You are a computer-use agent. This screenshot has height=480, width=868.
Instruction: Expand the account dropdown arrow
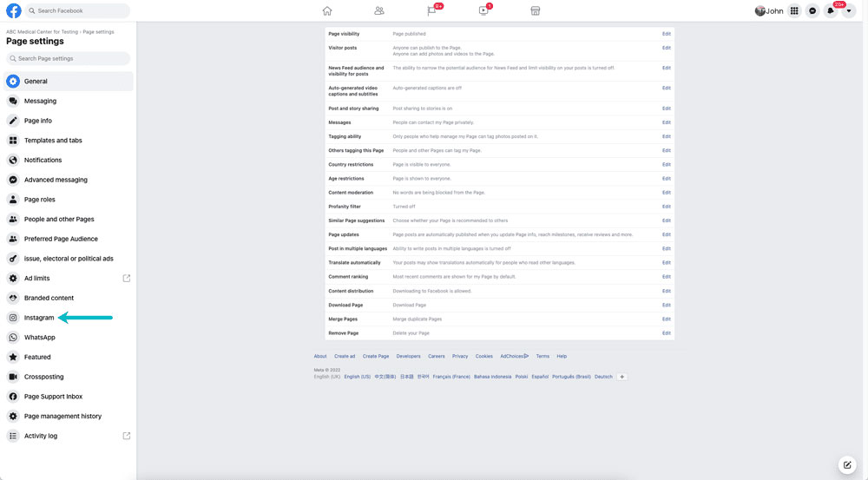click(849, 11)
